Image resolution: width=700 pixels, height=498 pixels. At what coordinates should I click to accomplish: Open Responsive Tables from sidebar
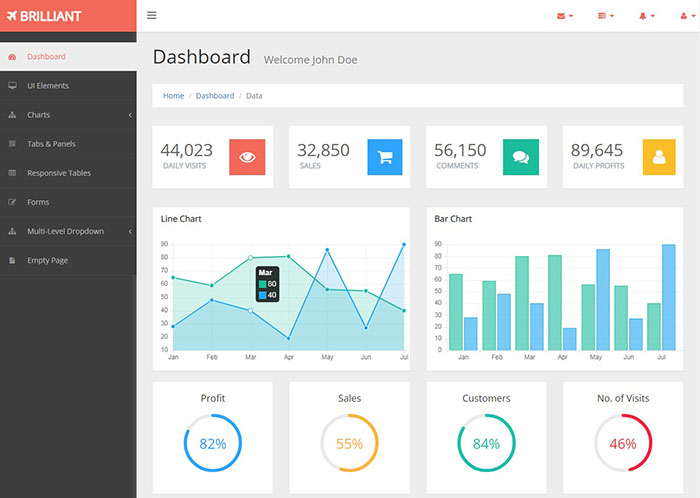(59, 173)
